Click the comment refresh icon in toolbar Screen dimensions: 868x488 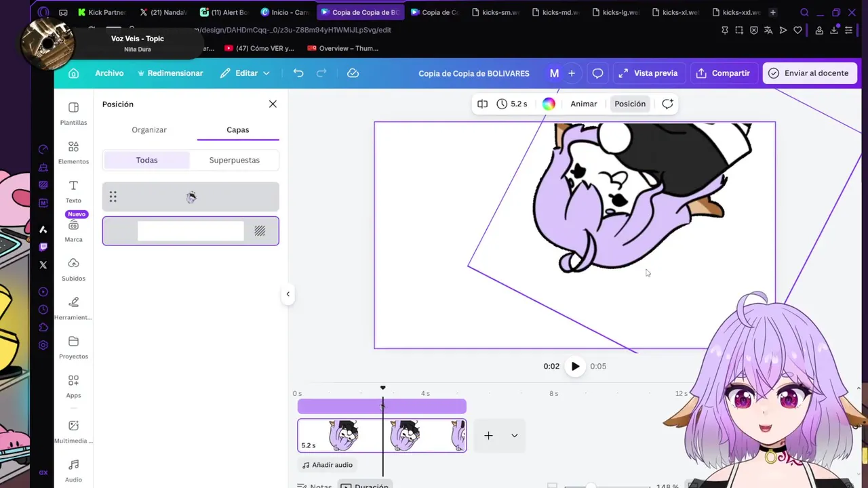point(667,104)
